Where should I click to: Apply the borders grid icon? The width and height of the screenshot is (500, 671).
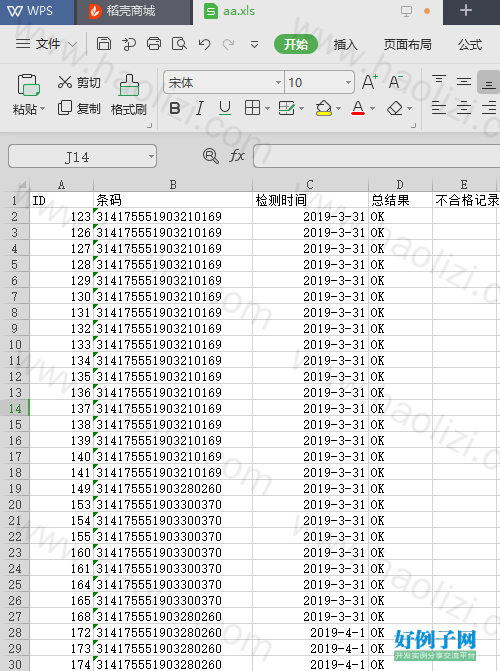pyautogui.click(x=253, y=108)
